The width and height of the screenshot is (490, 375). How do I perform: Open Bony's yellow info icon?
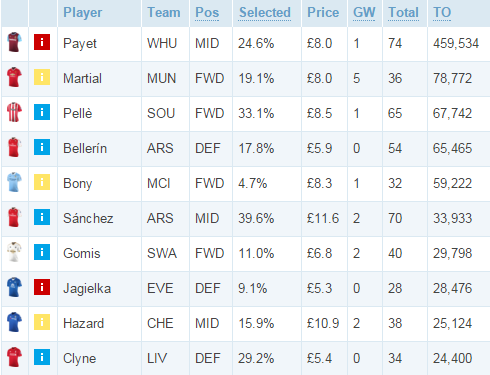[42, 182]
